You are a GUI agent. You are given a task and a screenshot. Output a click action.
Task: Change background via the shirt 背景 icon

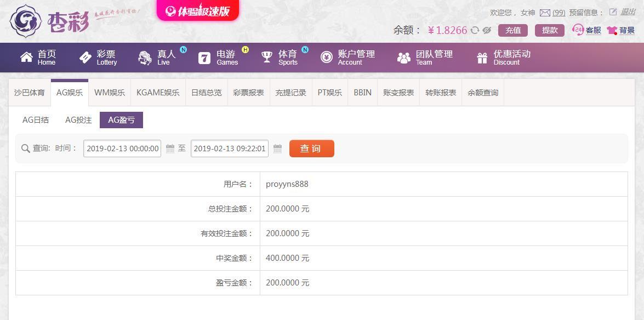pyautogui.click(x=620, y=30)
